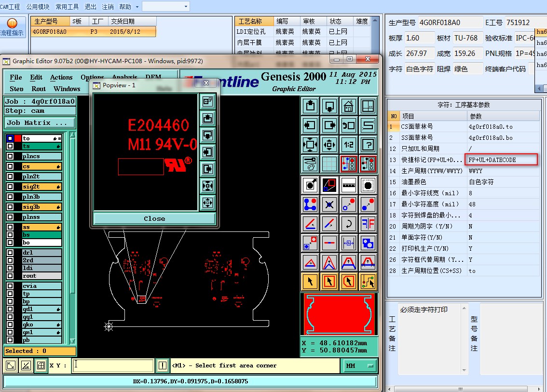This screenshot has height=392, width=547.
Task: Open the Actions menu
Action: (x=61, y=78)
